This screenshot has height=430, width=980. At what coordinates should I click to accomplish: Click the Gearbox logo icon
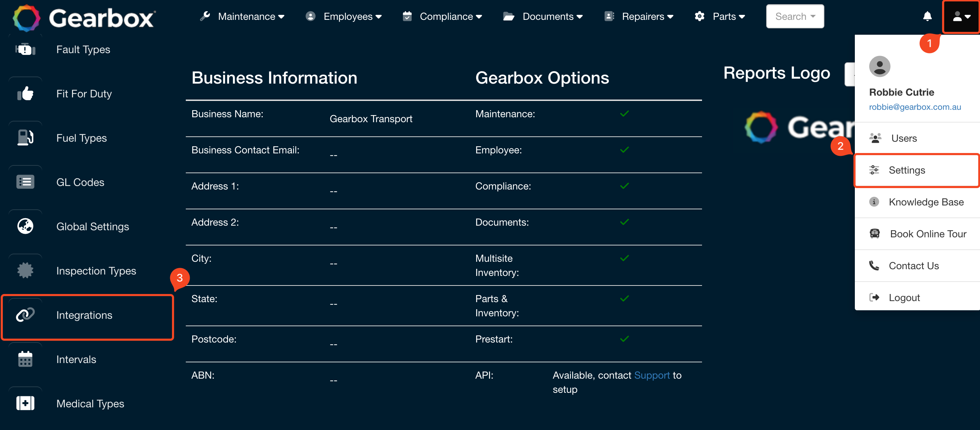pyautogui.click(x=26, y=18)
